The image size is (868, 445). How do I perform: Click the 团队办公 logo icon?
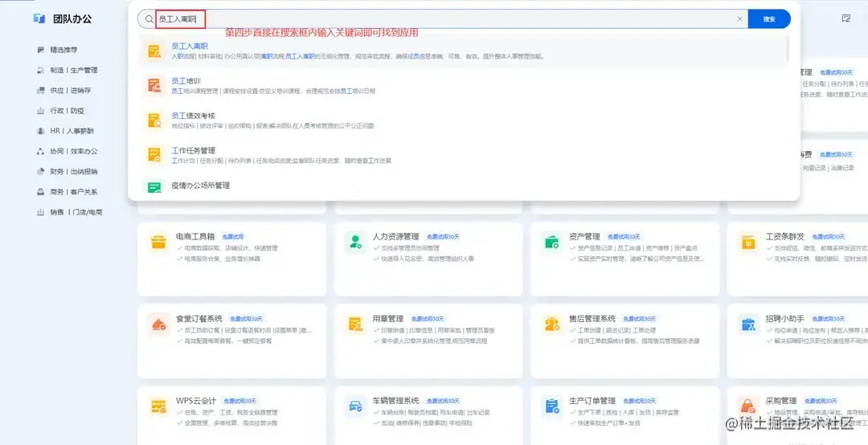39,18
